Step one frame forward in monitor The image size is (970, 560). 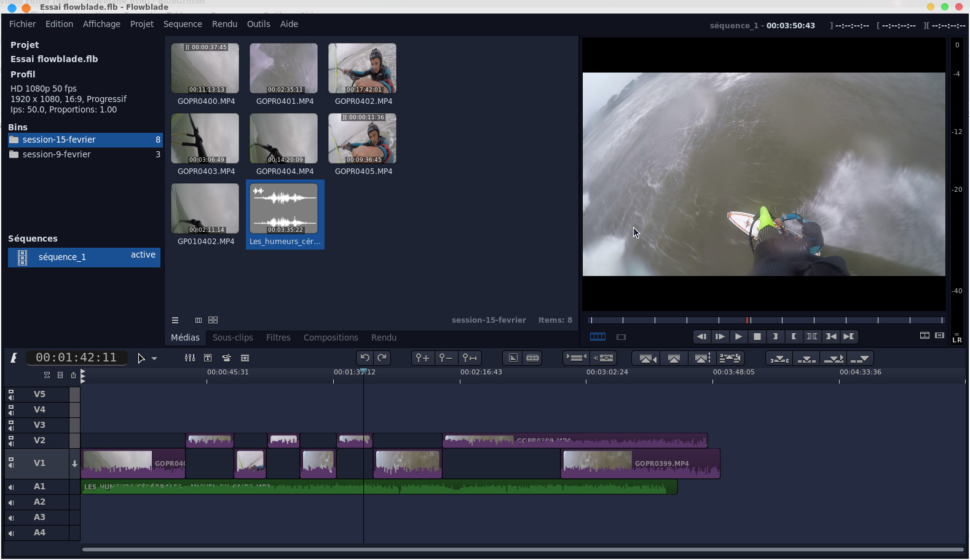[720, 336]
